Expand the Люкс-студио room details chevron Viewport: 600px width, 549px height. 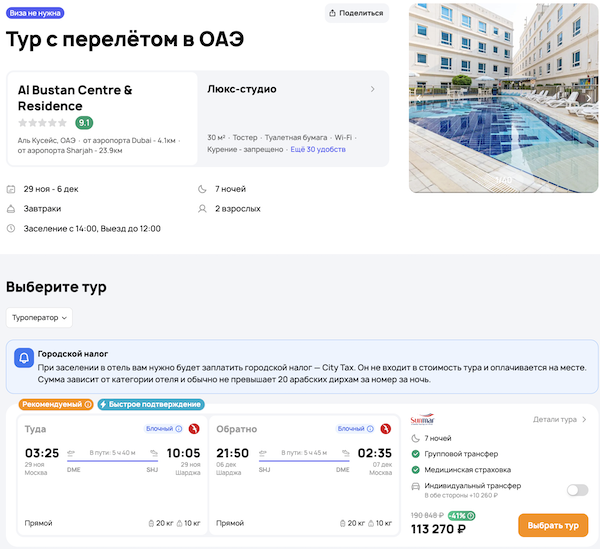click(373, 89)
